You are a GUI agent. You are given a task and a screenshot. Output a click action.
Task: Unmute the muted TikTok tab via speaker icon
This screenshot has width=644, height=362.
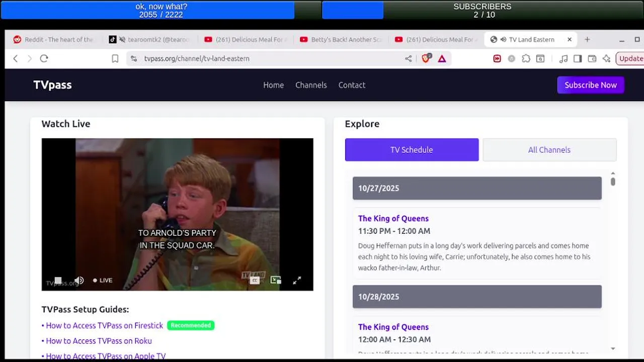pyautogui.click(x=122, y=39)
